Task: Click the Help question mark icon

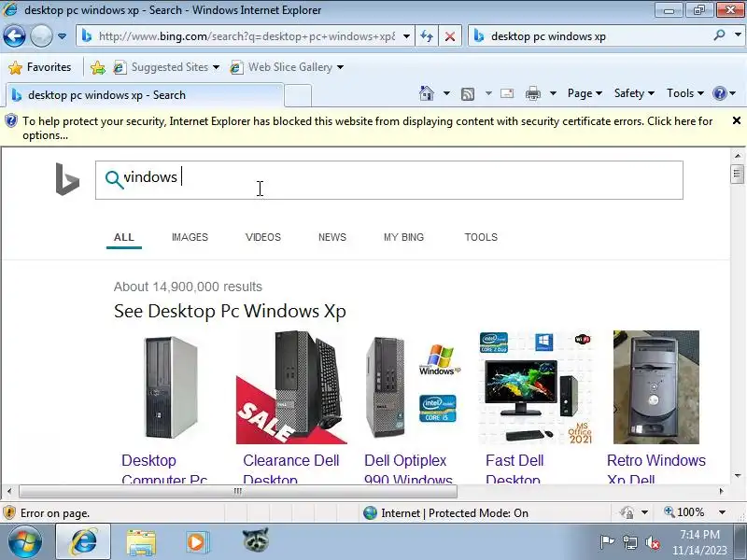Action: (719, 93)
